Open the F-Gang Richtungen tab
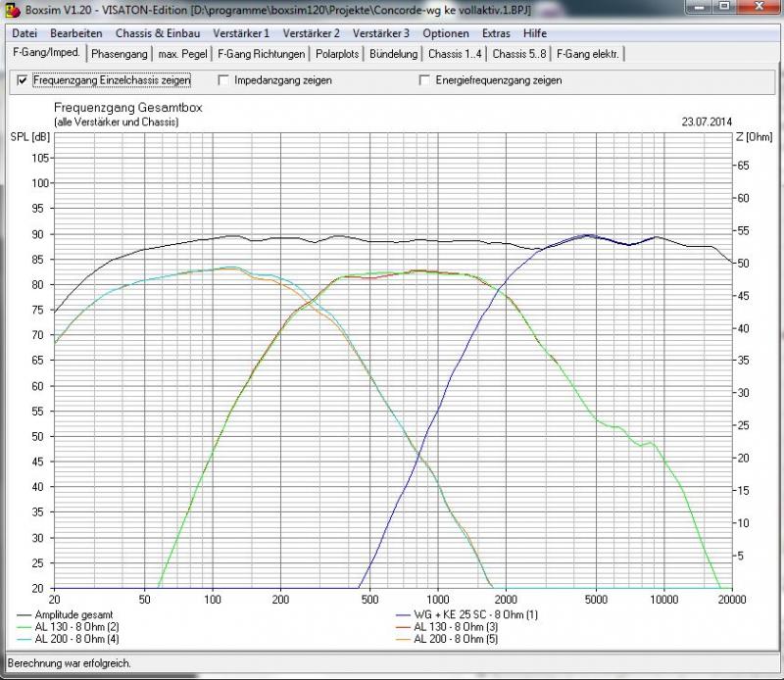Viewport: 784px width, 680px height. coord(261,54)
